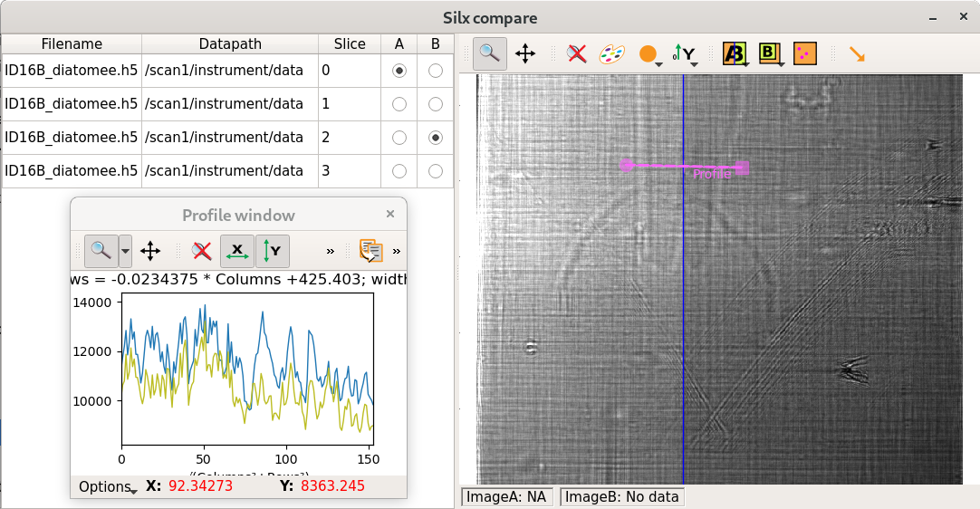Click the Filename column header
This screenshot has width=980, height=509.
point(72,43)
